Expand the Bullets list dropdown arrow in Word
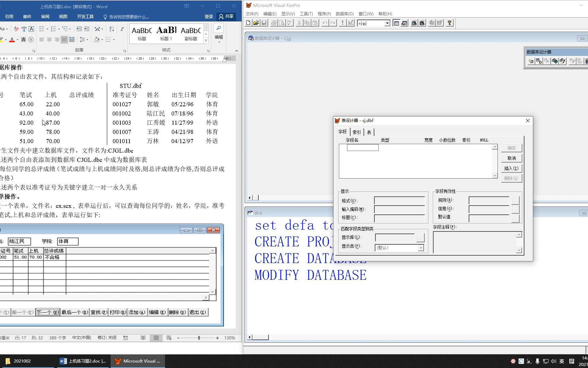Viewport: 588px width, 368px height. pos(47,29)
